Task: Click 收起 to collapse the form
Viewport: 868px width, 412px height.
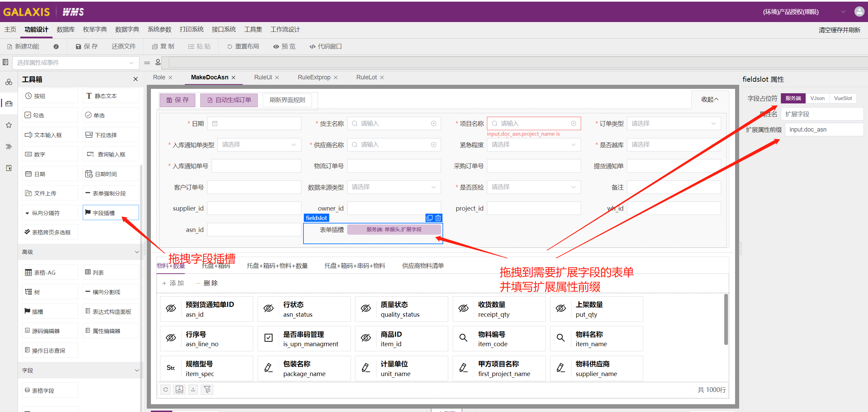Action: tap(710, 99)
